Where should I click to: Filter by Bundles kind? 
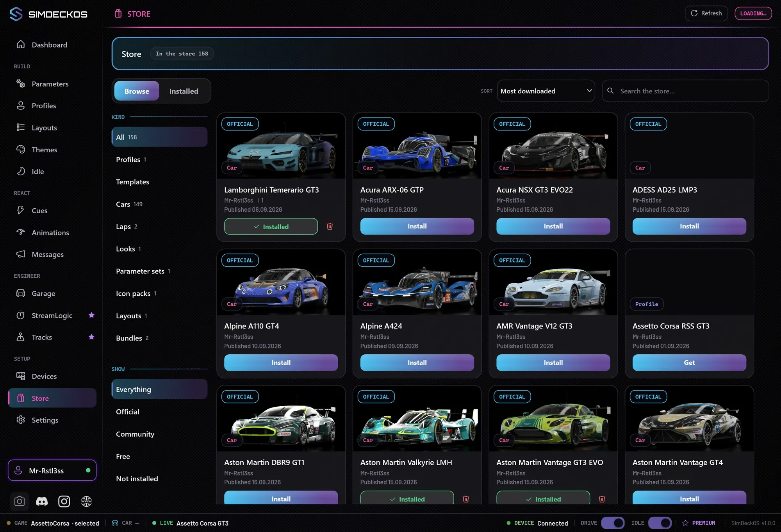(159, 338)
